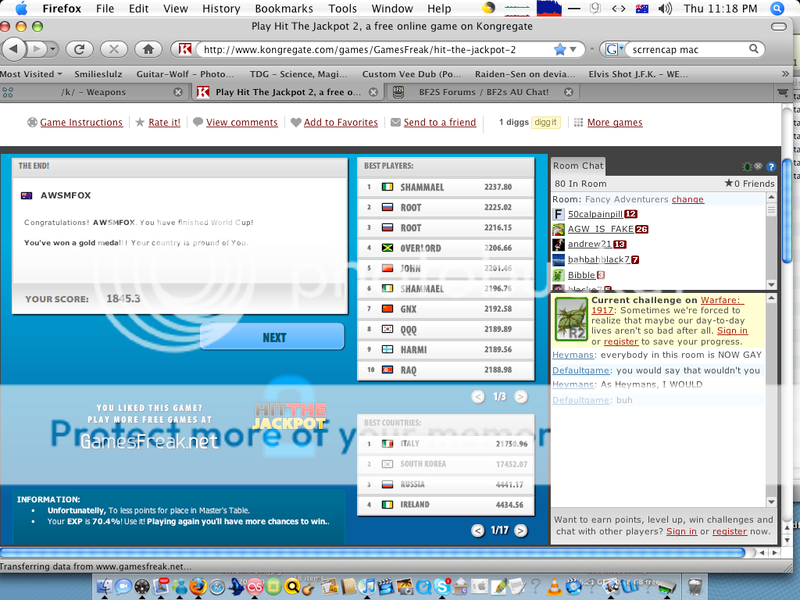Click the stop loading X button
The width and height of the screenshot is (800, 600).
[x=114, y=49]
